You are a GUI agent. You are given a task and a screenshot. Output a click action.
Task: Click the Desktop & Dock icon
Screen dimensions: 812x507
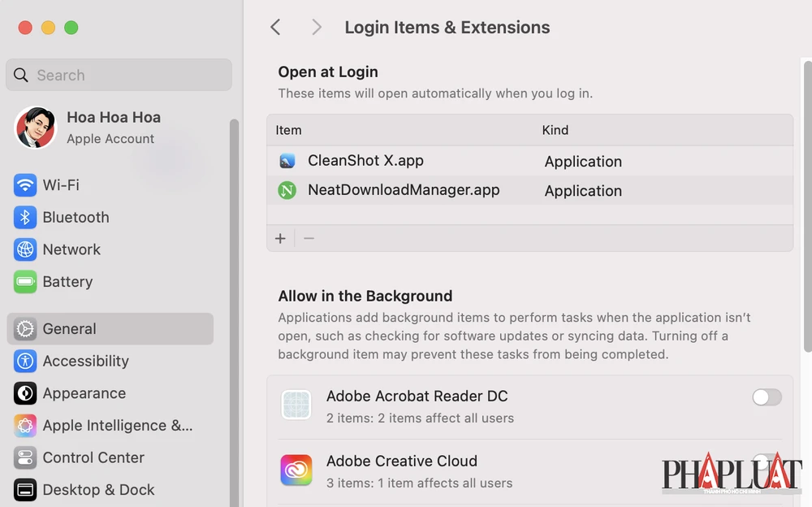[25, 490]
